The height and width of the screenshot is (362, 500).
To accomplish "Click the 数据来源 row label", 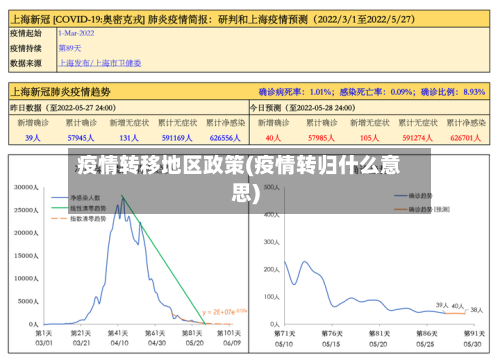I will [x=26, y=63].
